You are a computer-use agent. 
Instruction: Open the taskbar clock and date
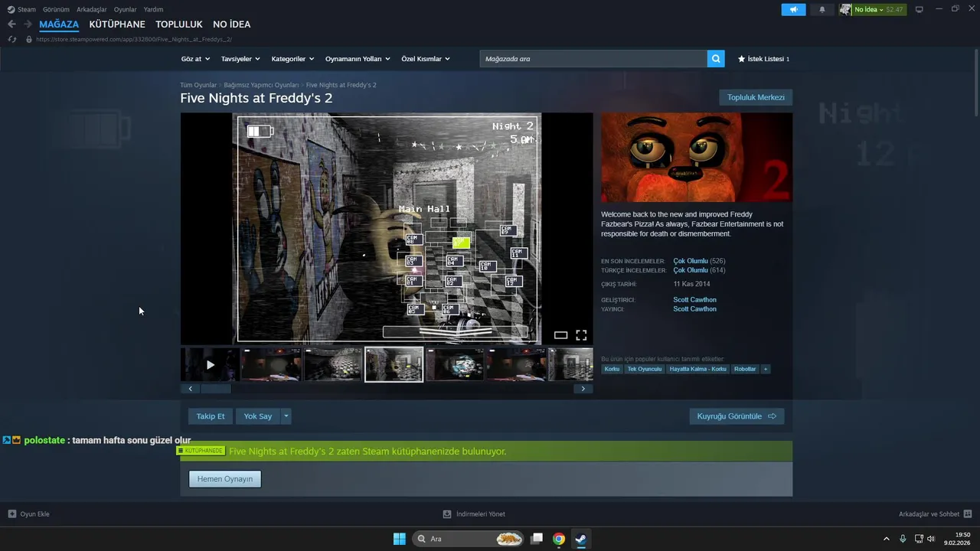click(957, 539)
